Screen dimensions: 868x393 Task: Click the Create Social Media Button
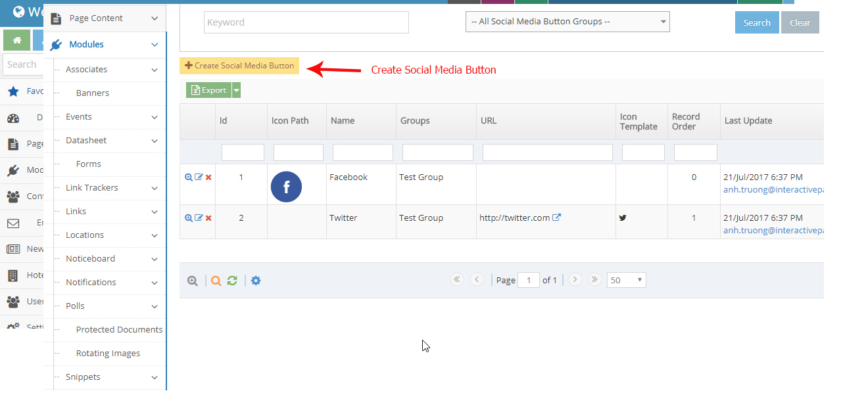click(239, 66)
